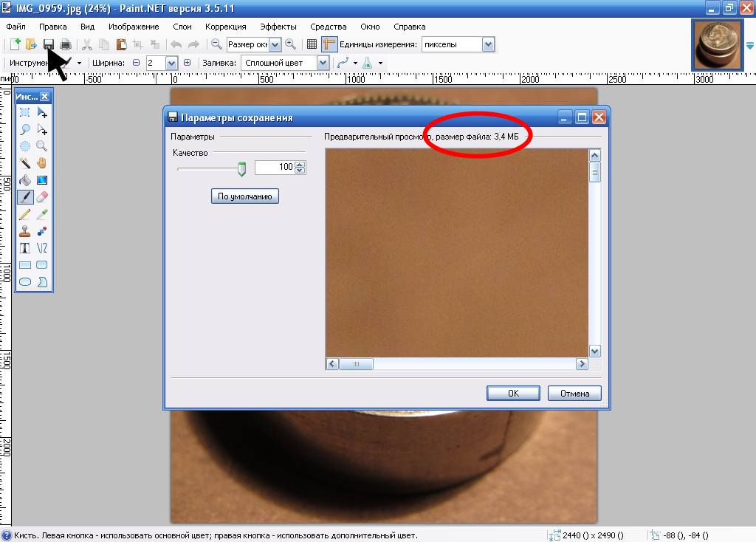This screenshot has height=542, width=756.
Task: Click the Copy icon in toolbar
Action: (x=103, y=44)
